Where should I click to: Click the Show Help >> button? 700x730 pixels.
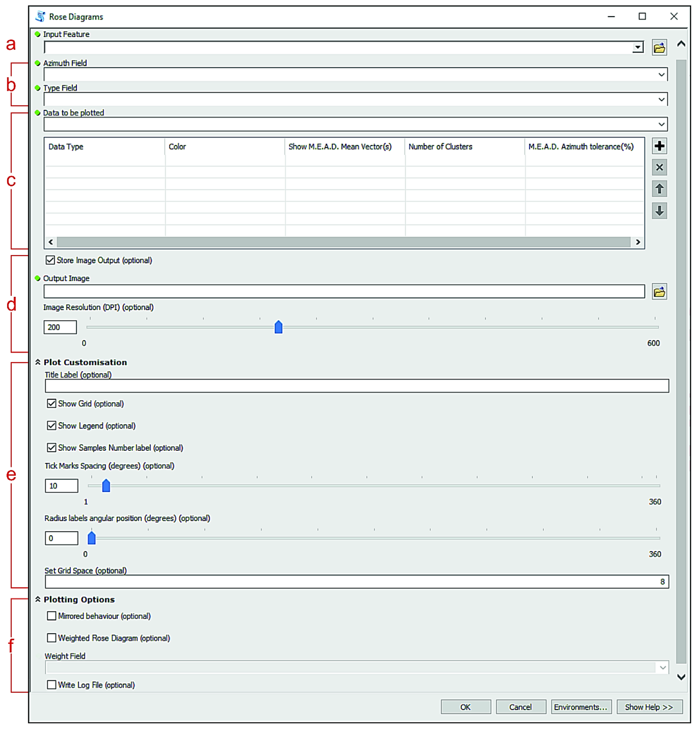coord(649,707)
